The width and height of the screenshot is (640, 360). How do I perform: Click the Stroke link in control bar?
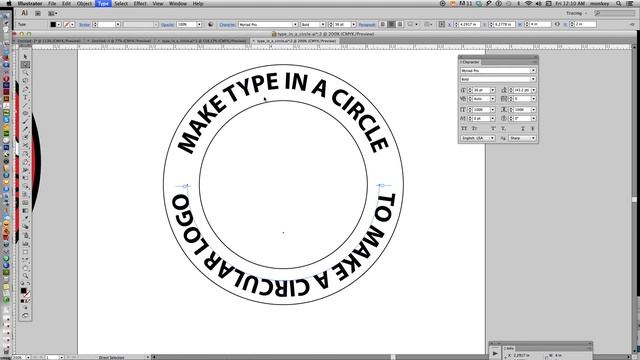point(84,24)
